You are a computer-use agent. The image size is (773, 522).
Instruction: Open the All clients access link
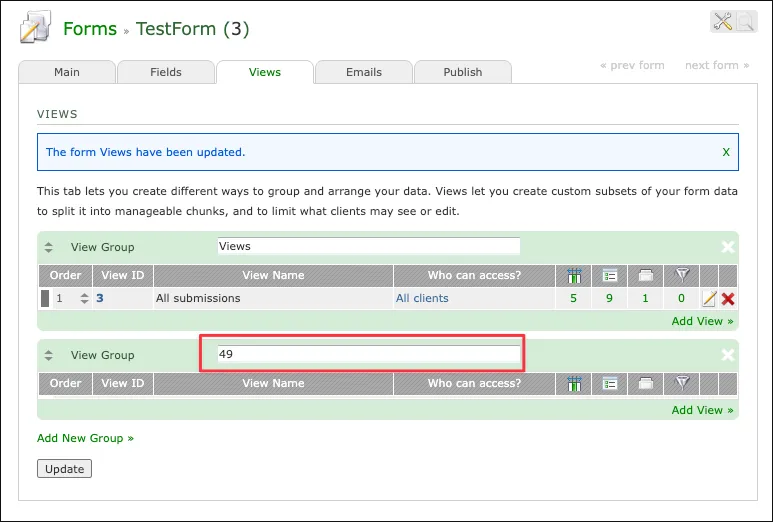[422, 298]
